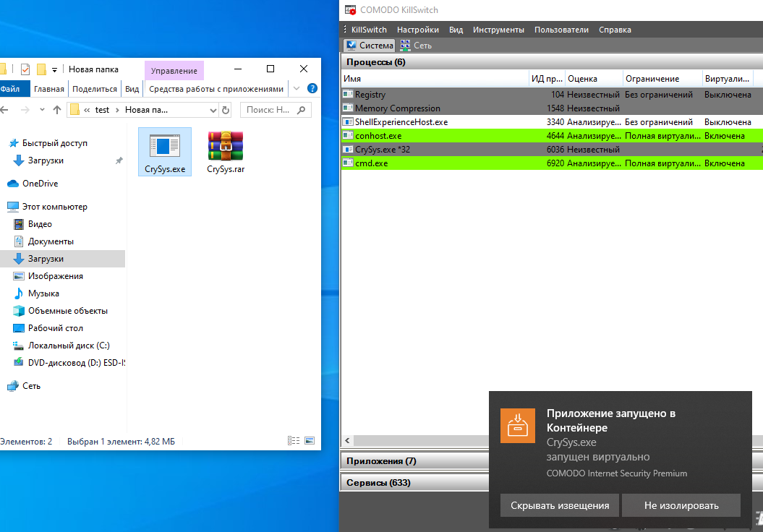Click the new folder icon in Explorer title bar
The width and height of the screenshot is (763, 532).
tap(42, 69)
